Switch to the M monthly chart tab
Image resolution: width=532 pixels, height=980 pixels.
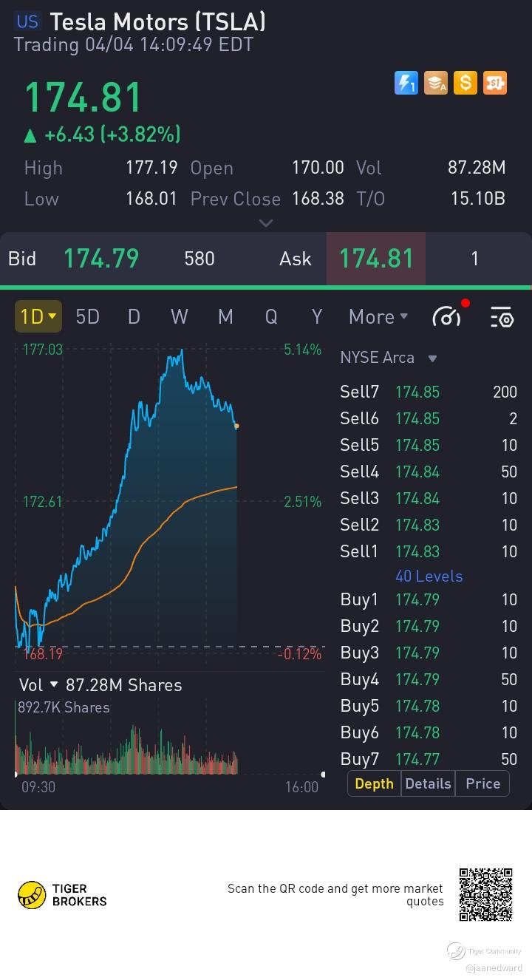pyautogui.click(x=225, y=316)
